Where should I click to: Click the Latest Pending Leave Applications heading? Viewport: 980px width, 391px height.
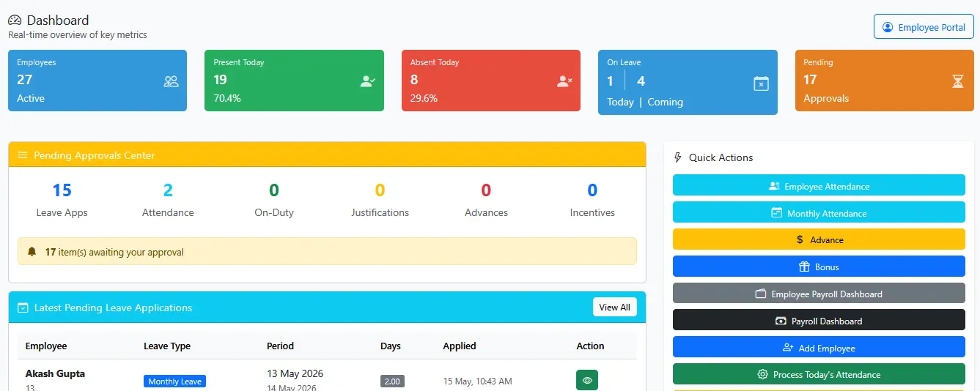pyautogui.click(x=113, y=308)
